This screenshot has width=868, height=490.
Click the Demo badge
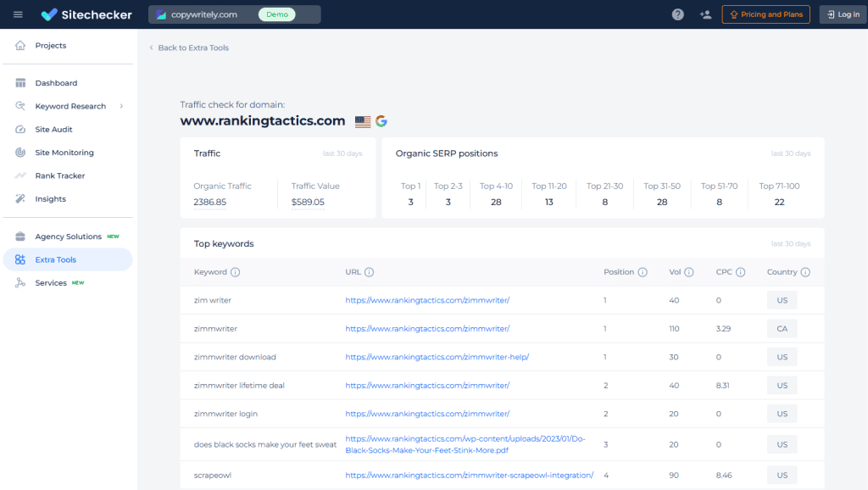(277, 14)
